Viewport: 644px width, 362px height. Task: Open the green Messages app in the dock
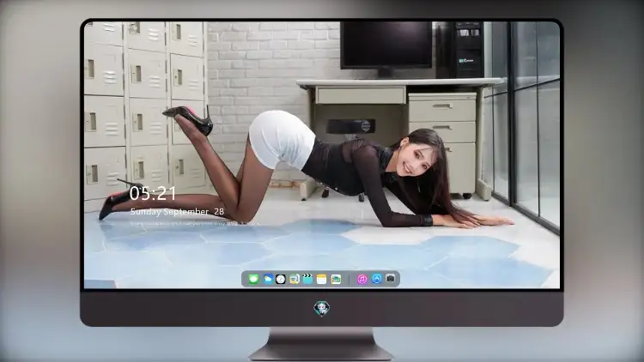[253, 279]
